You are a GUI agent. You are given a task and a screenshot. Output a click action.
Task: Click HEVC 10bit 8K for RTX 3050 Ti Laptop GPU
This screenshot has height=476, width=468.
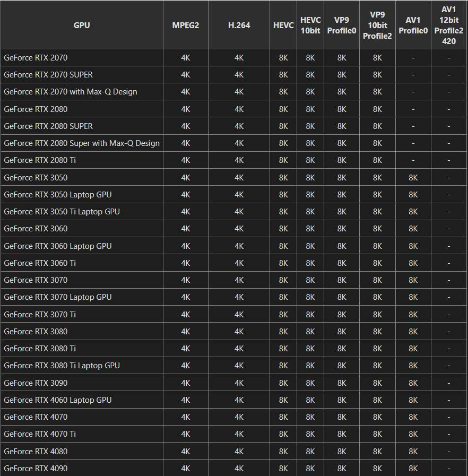pos(310,211)
